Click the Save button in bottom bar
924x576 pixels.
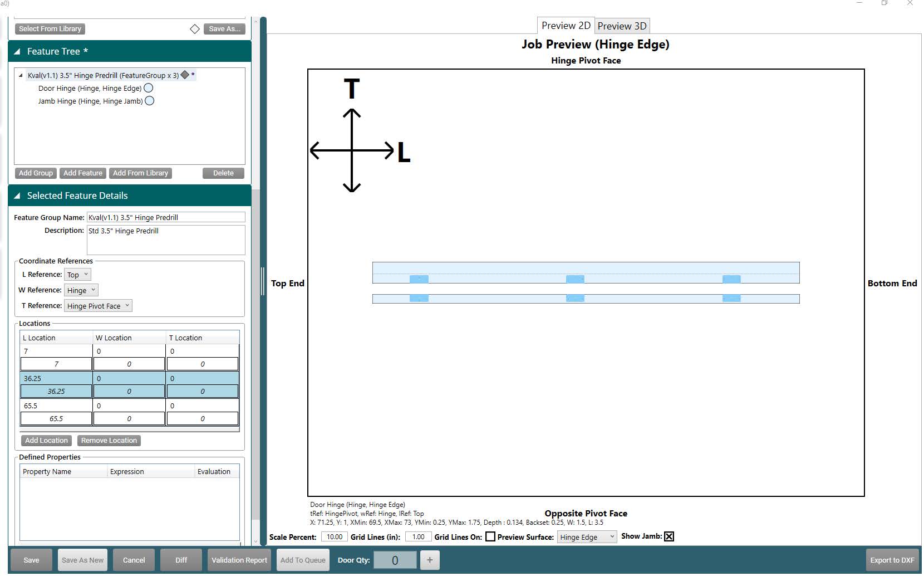(32, 560)
